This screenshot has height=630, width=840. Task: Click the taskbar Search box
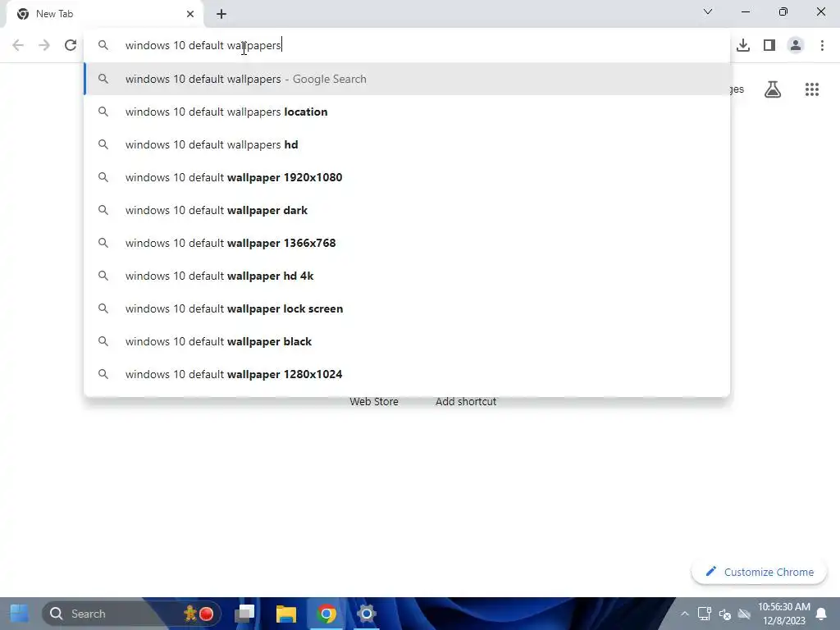[131, 614]
